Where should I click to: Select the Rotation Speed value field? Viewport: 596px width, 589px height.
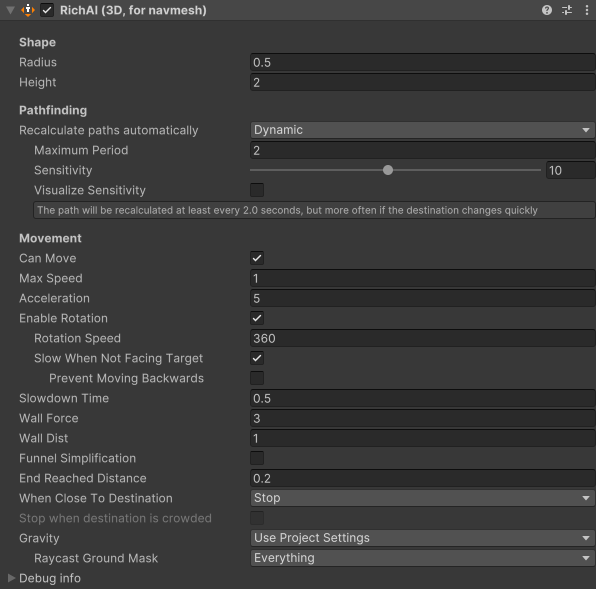coord(423,338)
